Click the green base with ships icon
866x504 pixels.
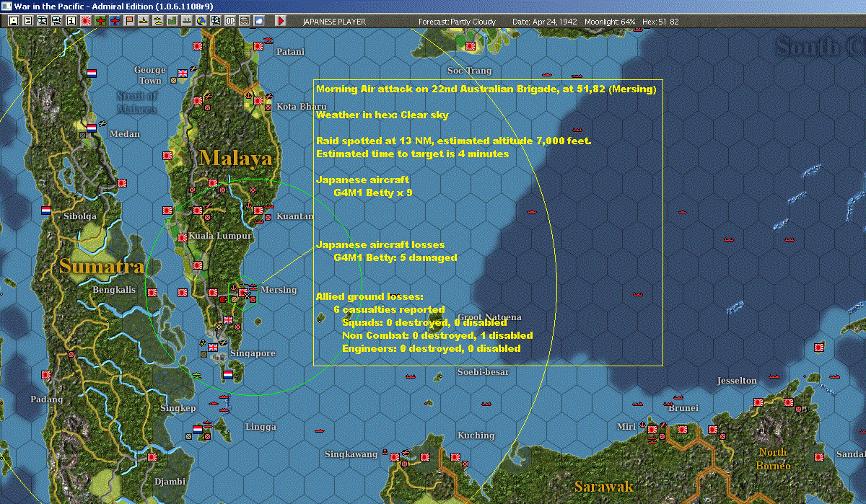(x=186, y=21)
